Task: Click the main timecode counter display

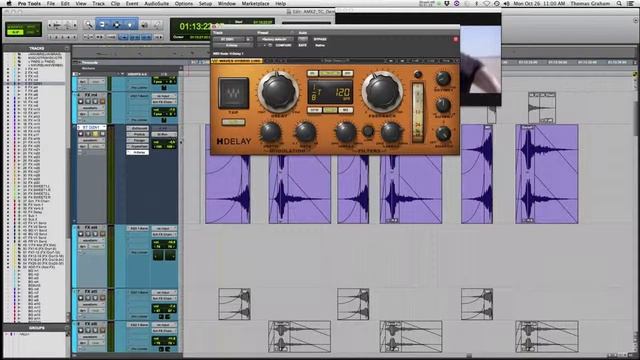Action: coord(195,27)
